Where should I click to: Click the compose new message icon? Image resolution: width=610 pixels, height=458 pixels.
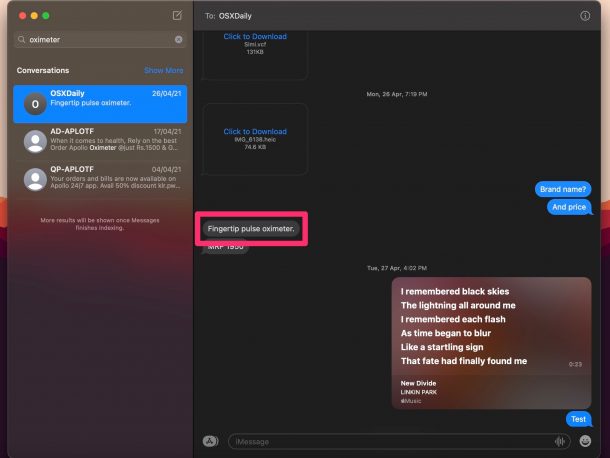(x=177, y=16)
